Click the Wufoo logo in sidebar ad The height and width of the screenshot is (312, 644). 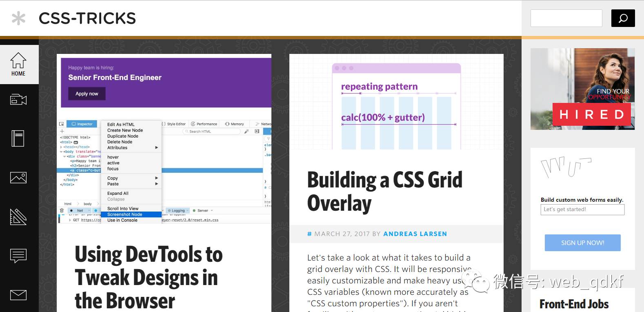pos(566,167)
